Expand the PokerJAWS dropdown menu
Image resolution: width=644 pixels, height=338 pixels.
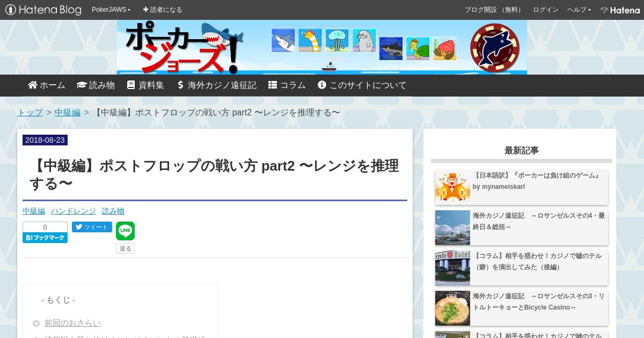(x=111, y=10)
